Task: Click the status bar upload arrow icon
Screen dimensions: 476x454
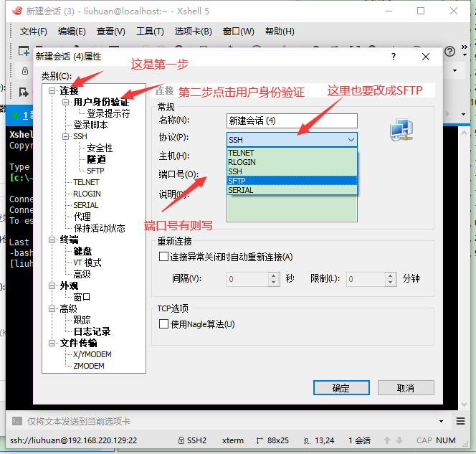Action: click(387, 440)
